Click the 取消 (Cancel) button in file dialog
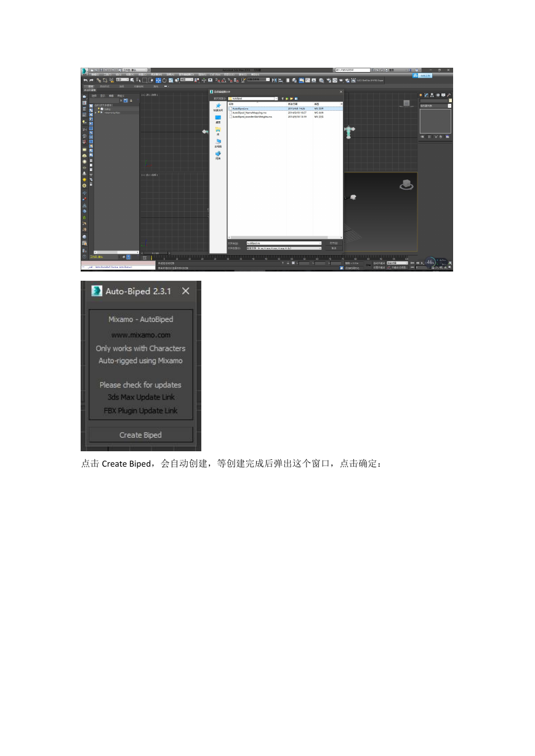 pos(334,248)
